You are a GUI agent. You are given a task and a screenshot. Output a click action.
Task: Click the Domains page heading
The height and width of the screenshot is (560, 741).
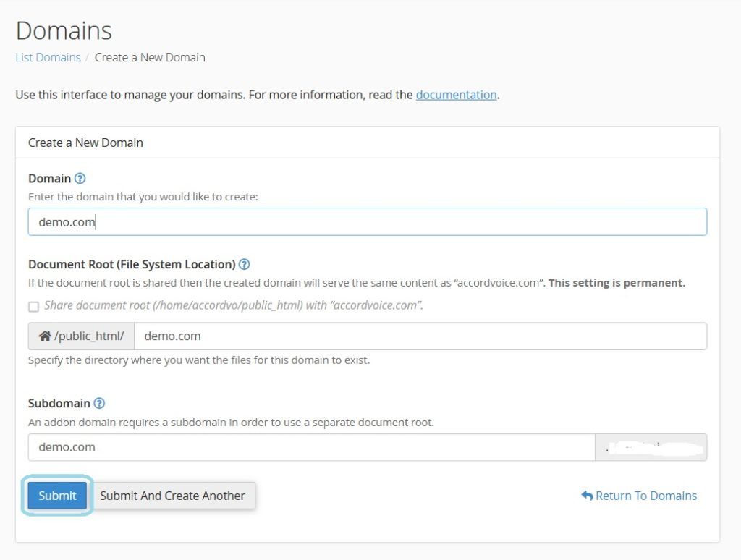click(64, 30)
